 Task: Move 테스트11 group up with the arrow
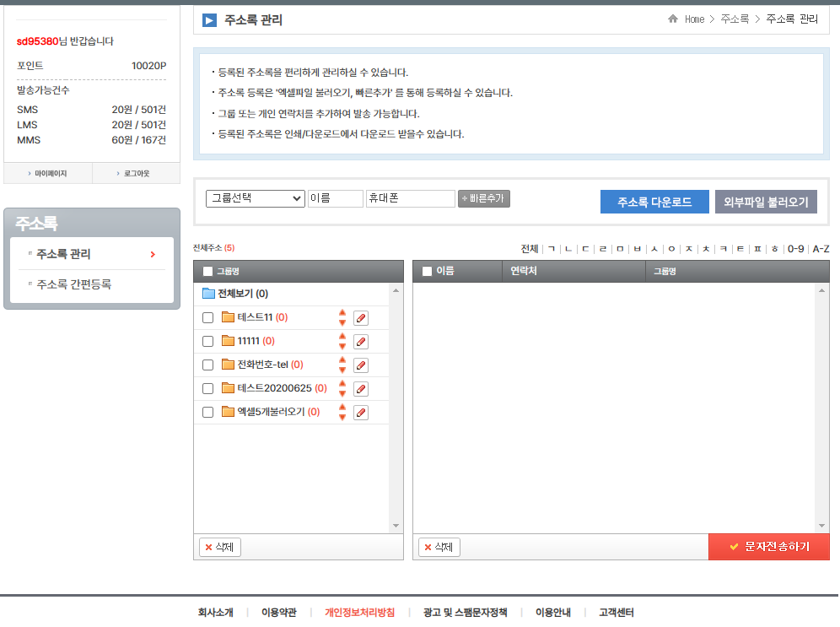(342, 313)
